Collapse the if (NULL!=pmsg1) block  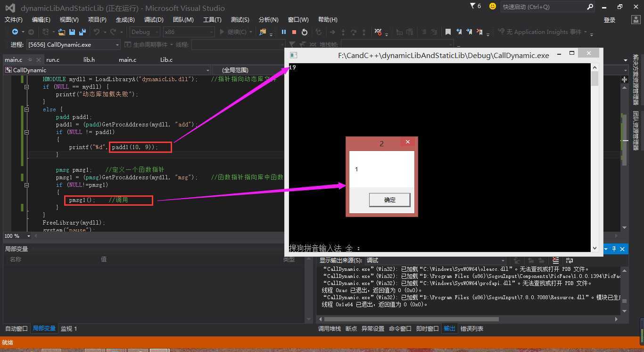click(x=27, y=185)
